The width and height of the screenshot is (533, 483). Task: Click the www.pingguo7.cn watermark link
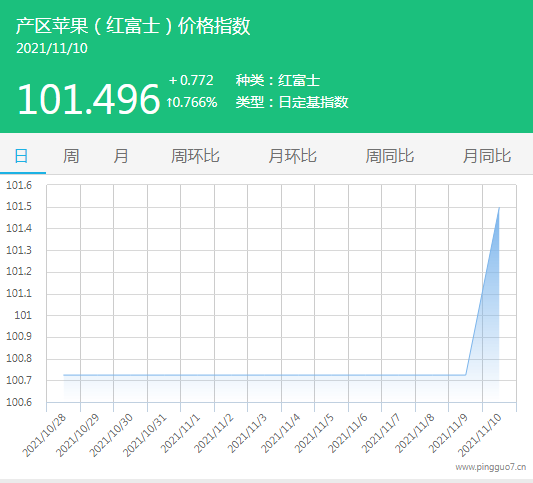pos(491,467)
